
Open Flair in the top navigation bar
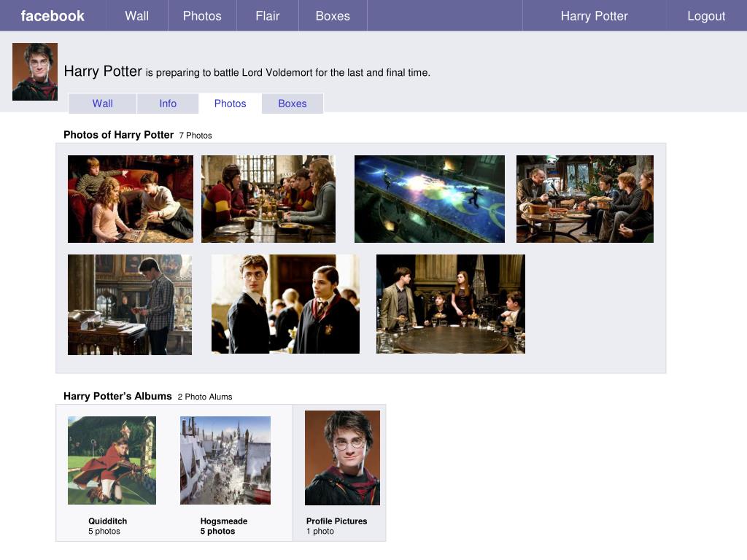267,16
